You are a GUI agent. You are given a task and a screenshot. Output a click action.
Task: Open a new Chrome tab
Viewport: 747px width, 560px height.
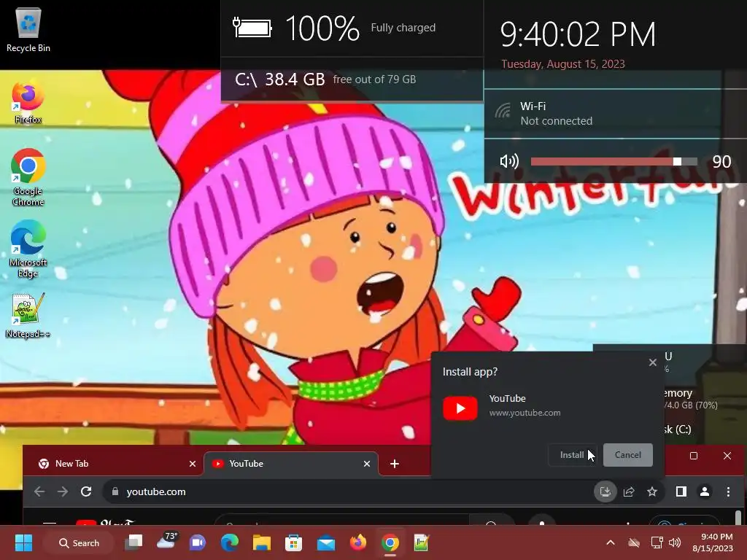395,463
